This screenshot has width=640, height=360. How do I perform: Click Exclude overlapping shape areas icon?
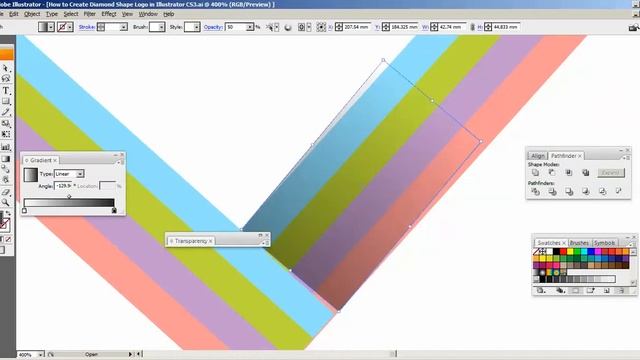point(585,173)
